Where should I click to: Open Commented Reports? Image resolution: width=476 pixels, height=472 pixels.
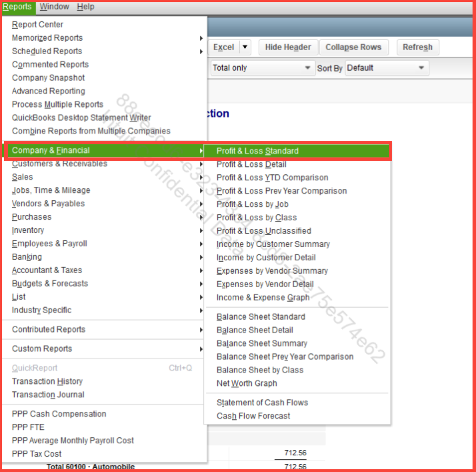[x=50, y=64]
